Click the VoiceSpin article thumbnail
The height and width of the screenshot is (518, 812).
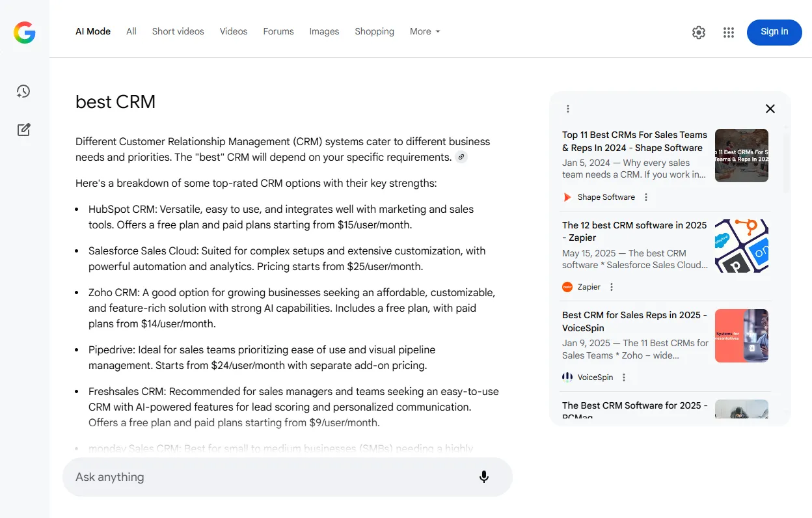pyautogui.click(x=742, y=336)
